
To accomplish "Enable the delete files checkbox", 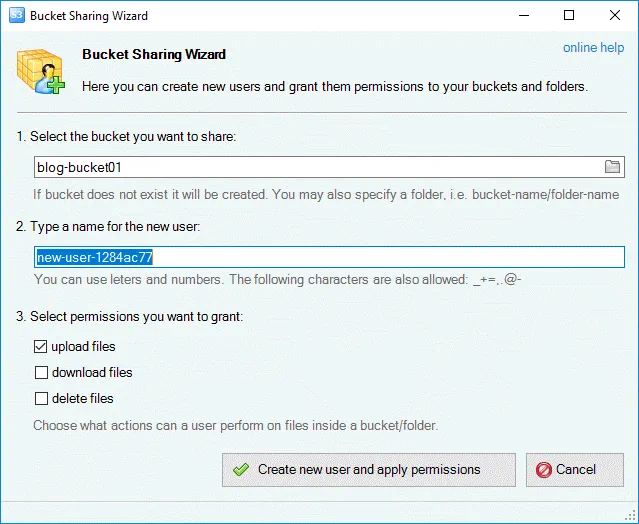I will coord(41,399).
